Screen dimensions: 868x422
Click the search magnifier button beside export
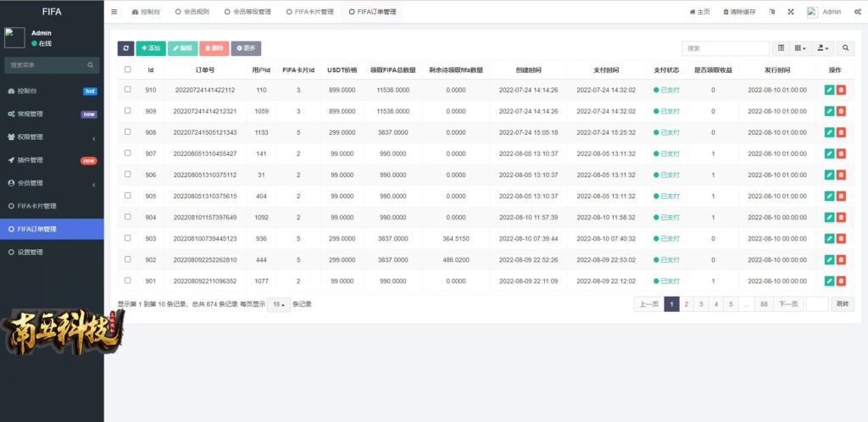(845, 48)
